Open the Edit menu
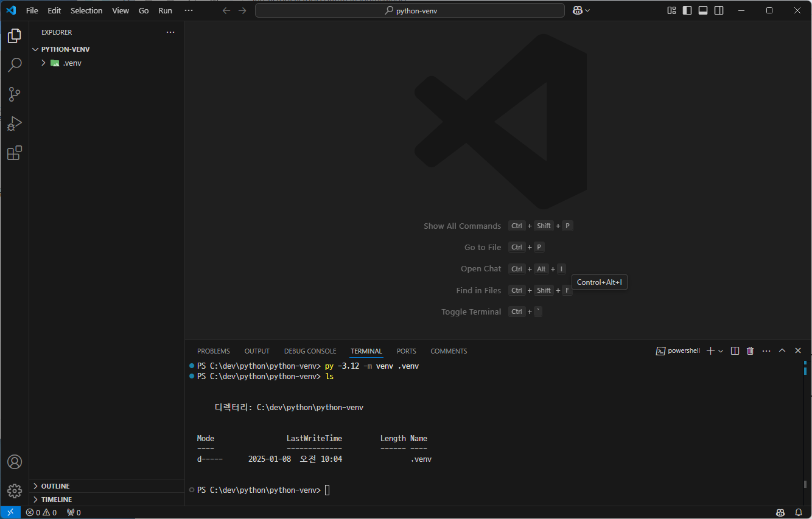 tap(54, 10)
